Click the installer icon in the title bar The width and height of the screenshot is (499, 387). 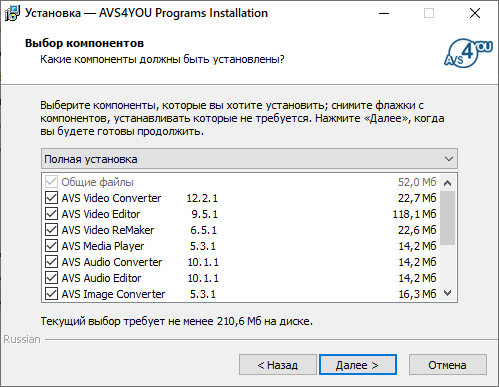click(x=12, y=13)
